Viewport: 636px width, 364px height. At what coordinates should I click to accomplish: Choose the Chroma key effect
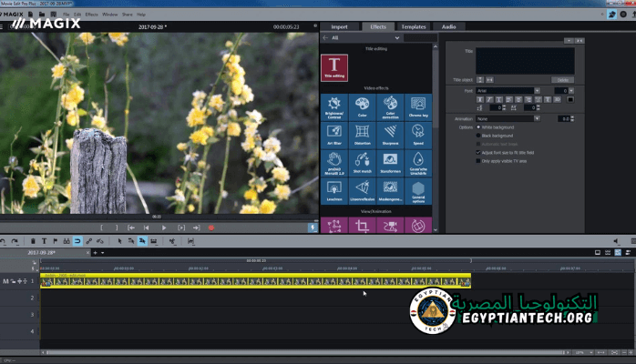click(x=418, y=107)
